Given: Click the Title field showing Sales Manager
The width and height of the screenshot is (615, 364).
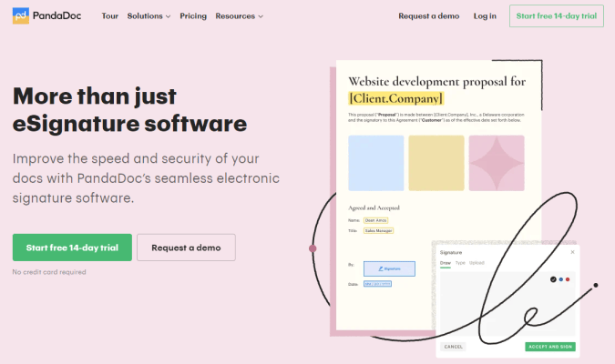Looking at the screenshot, I should click(x=378, y=231).
